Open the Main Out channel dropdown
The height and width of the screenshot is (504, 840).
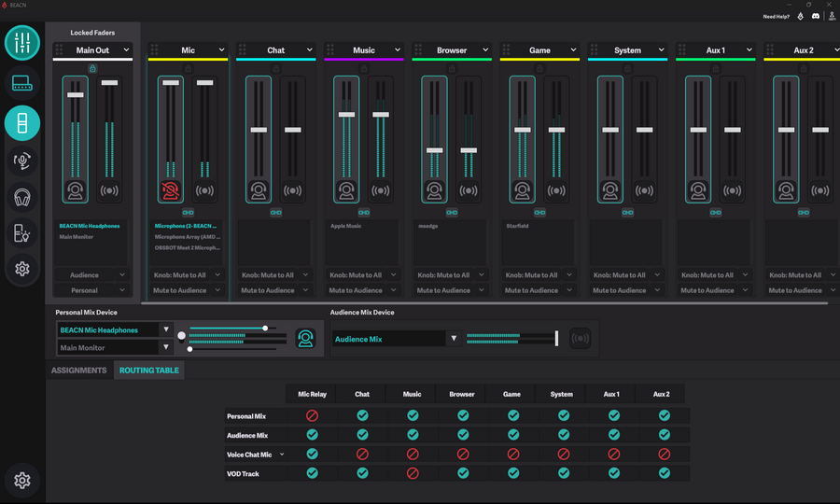coord(126,49)
